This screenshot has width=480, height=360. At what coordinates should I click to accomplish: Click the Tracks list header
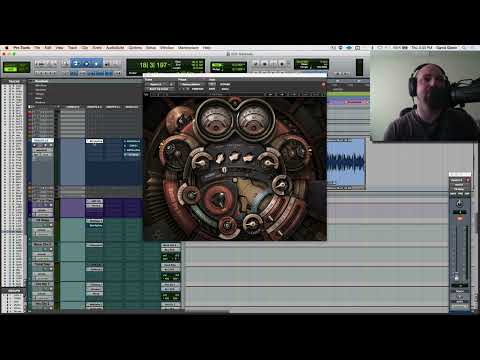[x=14, y=81]
